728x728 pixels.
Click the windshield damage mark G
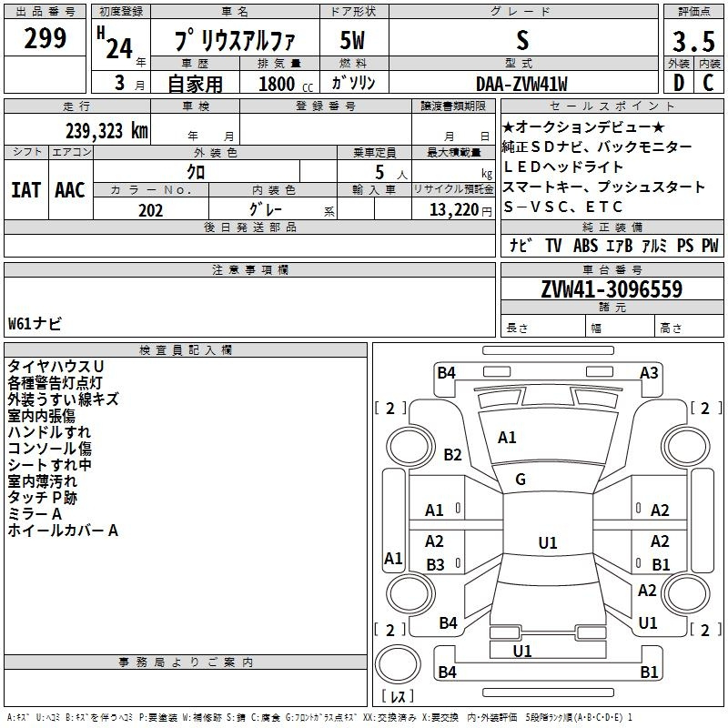(521, 480)
